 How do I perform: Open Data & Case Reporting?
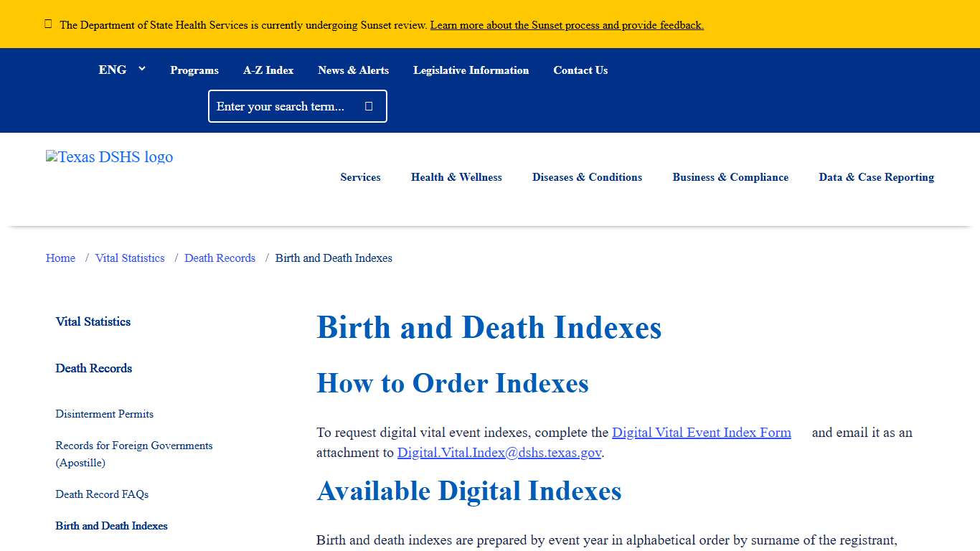click(x=876, y=177)
